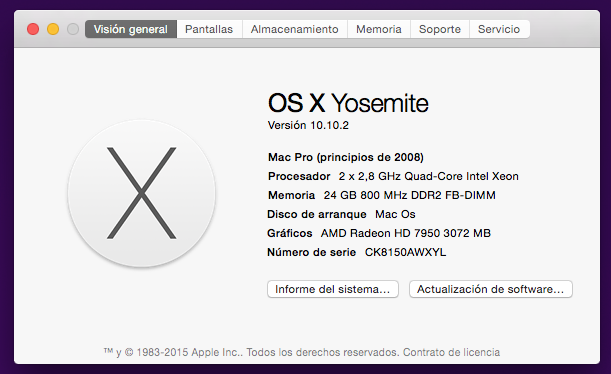Open the Almacenamiento tab

click(295, 29)
